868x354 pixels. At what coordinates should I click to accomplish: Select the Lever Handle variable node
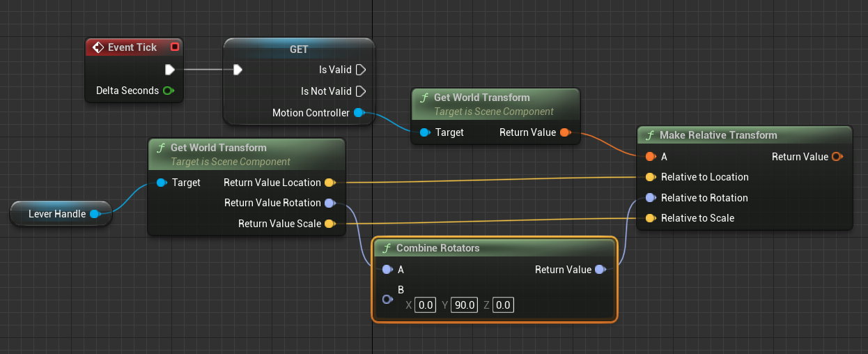[x=57, y=214]
